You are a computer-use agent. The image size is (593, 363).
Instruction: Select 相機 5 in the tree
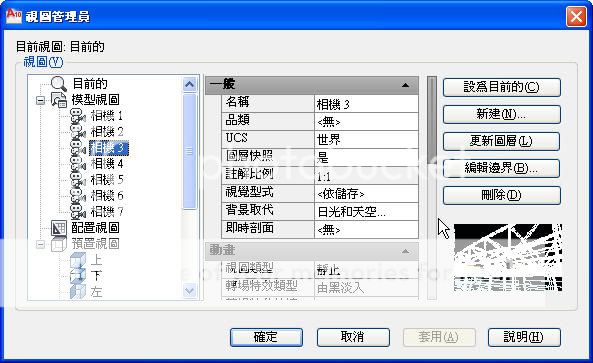(x=107, y=180)
